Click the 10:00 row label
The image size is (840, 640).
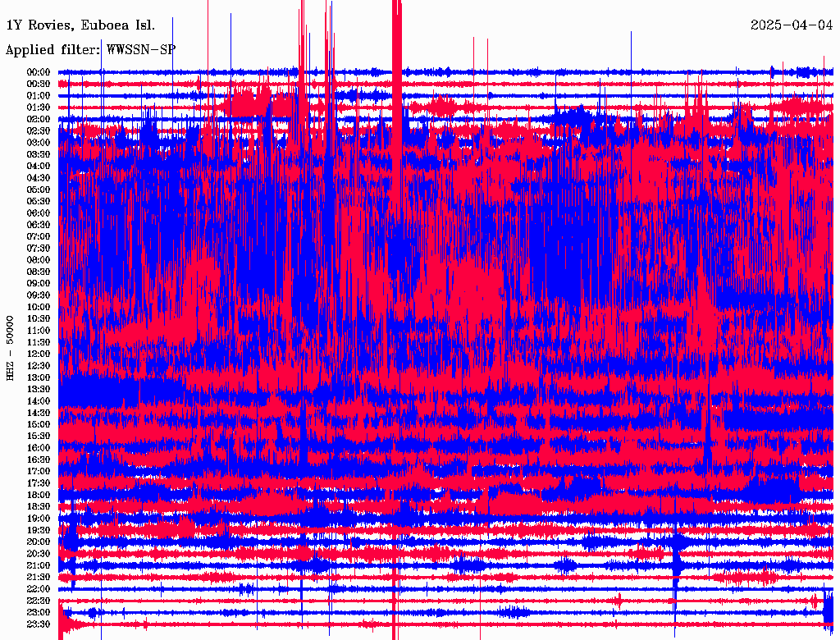coord(39,307)
